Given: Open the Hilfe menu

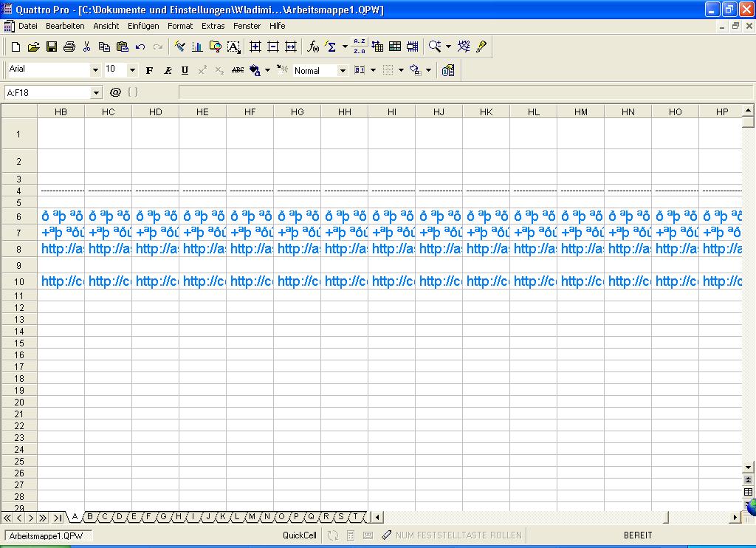Looking at the screenshot, I should point(278,26).
